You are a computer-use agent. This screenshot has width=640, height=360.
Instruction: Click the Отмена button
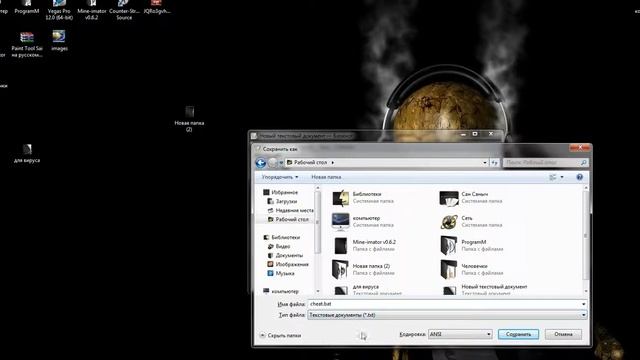tap(563, 334)
